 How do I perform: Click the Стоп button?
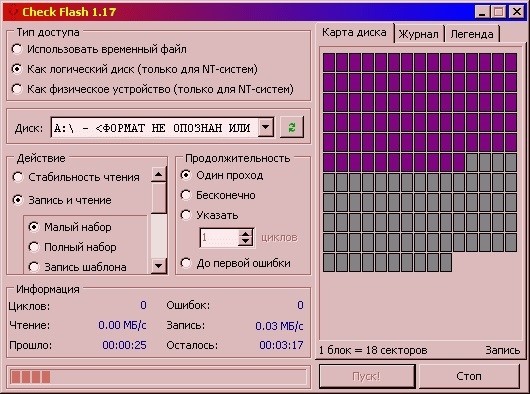click(x=469, y=376)
